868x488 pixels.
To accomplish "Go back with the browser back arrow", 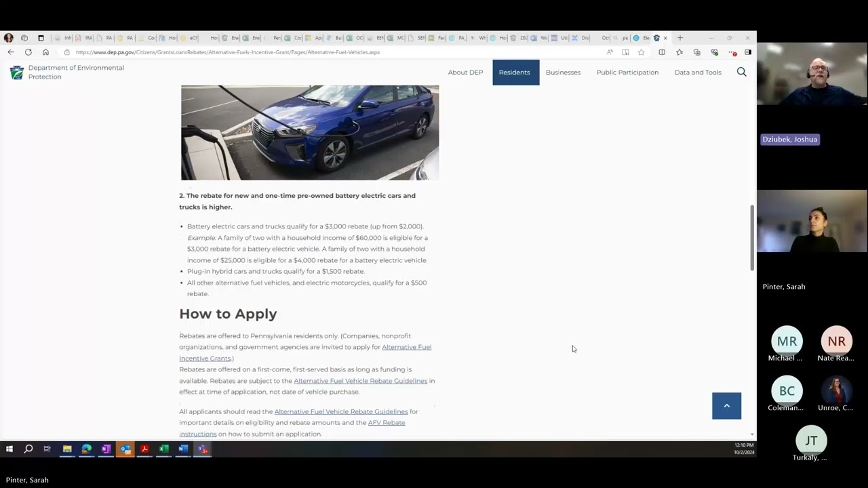I will pyautogui.click(x=11, y=52).
